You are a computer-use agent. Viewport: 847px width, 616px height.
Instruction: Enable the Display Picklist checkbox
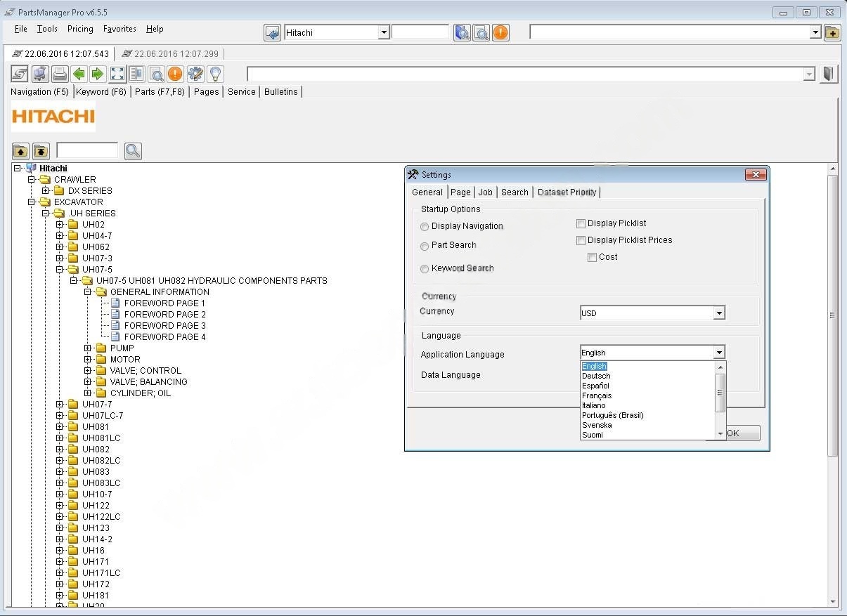pos(581,223)
